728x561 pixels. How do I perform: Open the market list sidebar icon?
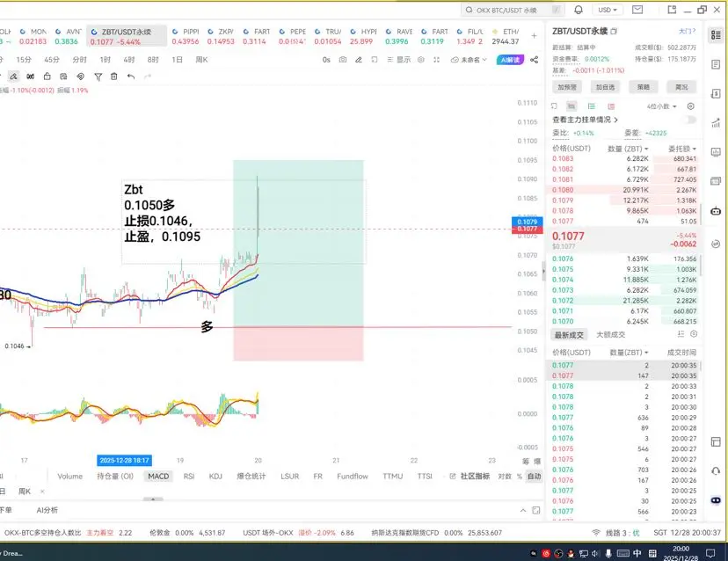tap(716, 35)
